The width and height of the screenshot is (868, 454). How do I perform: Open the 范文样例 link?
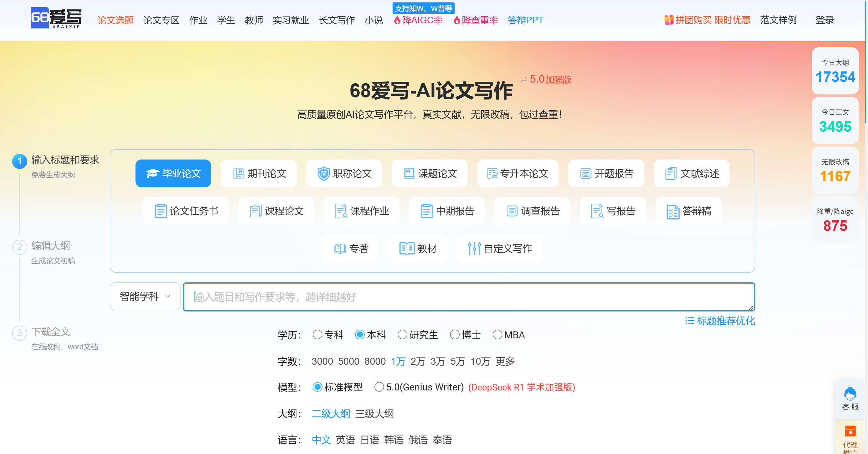pyautogui.click(x=778, y=20)
